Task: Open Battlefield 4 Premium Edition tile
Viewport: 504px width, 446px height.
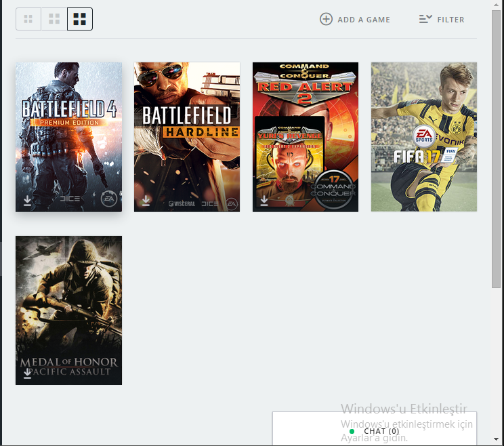Action: [69, 137]
